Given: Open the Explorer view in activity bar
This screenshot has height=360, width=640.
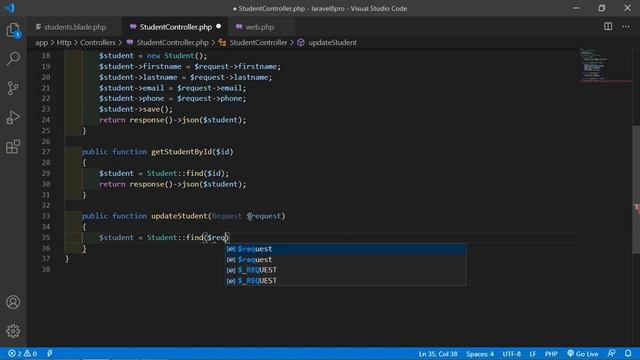Looking at the screenshot, I should (13, 30).
